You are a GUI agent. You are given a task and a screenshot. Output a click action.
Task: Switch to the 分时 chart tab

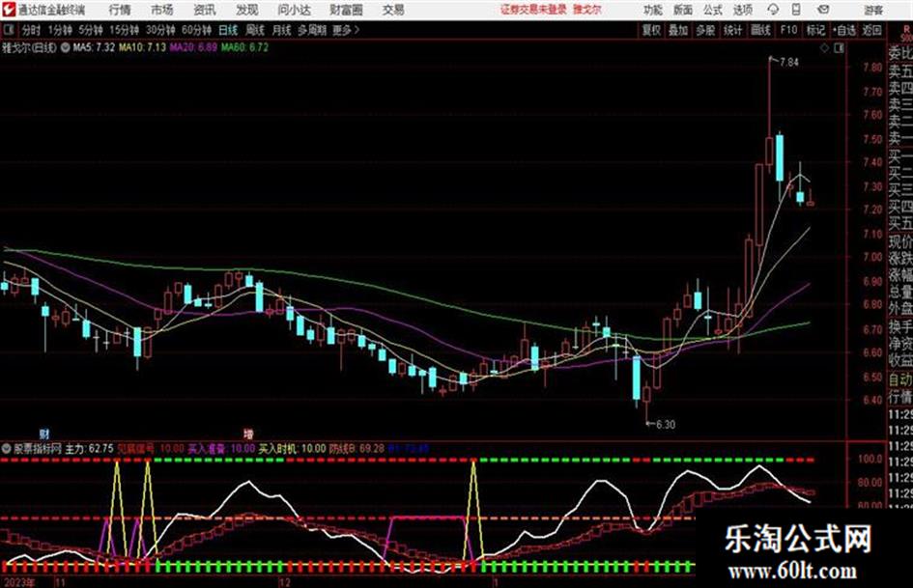point(32,30)
